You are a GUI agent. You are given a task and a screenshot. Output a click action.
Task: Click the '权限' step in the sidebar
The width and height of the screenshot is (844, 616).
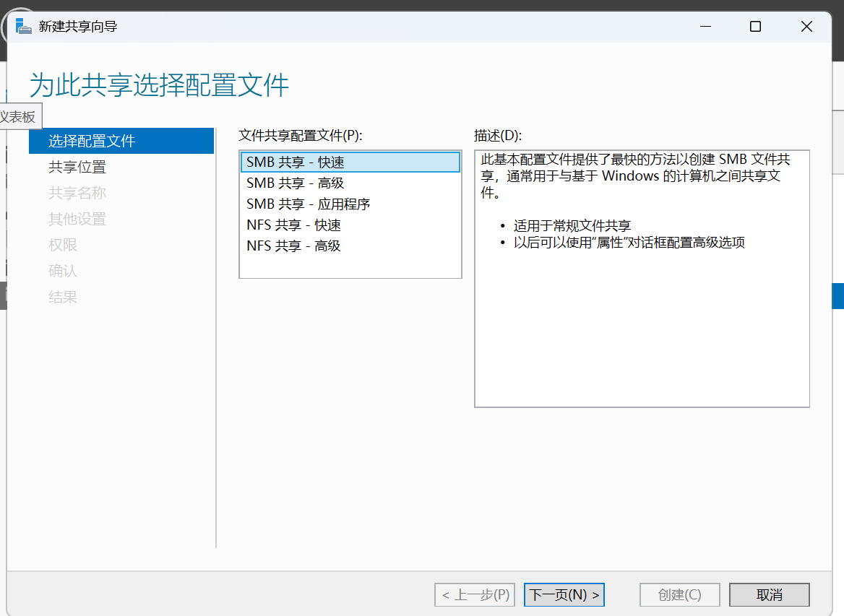(x=63, y=246)
